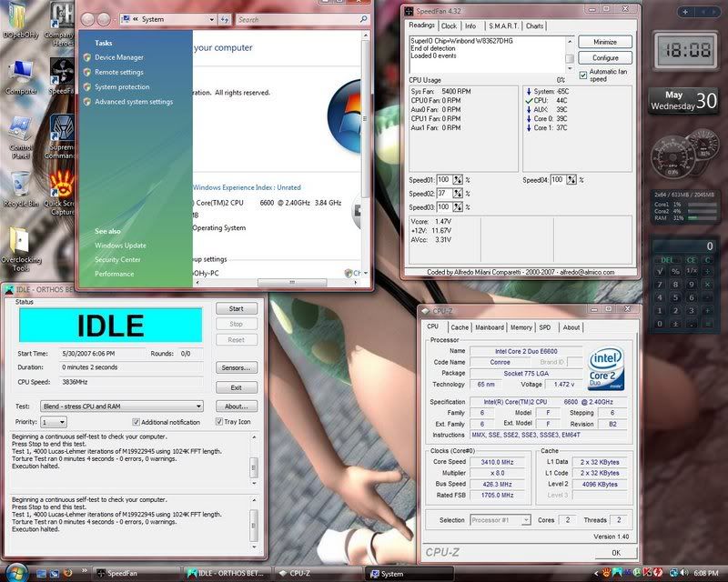This screenshot has height=582, width=728.
Task: Click the Windows logo in System window
Action: coord(345,116)
